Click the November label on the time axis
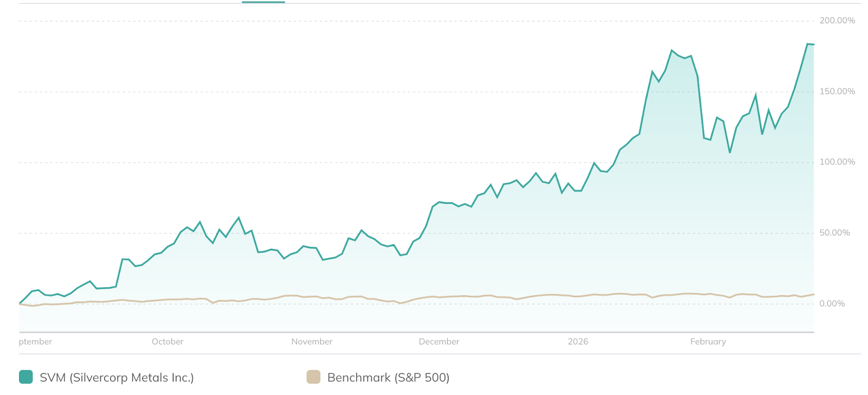 (312, 342)
